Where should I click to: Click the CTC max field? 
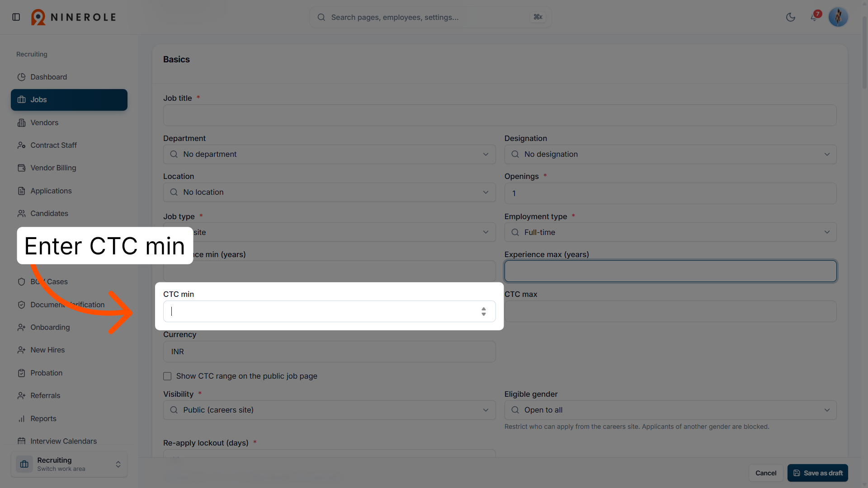[670, 311]
